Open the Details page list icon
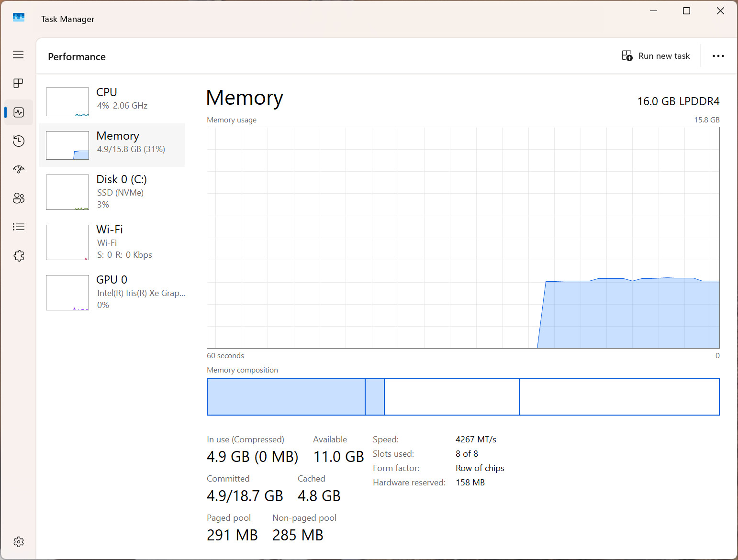This screenshot has height=560, width=738. click(19, 227)
